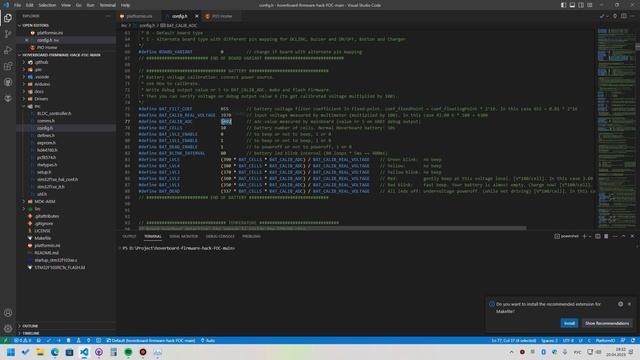Screen dimensions: 640x360
Task: Open the Explorer view in activity bar
Action: (8, 18)
